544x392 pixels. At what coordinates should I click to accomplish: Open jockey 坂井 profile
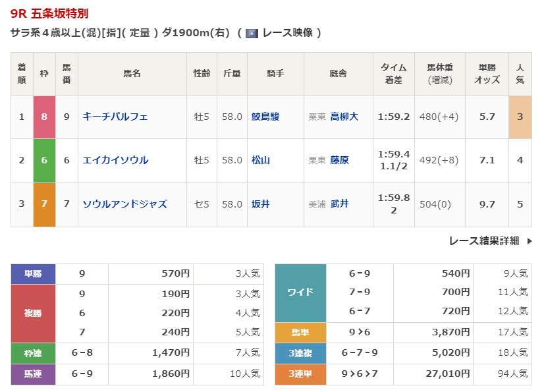[x=261, y=204]
